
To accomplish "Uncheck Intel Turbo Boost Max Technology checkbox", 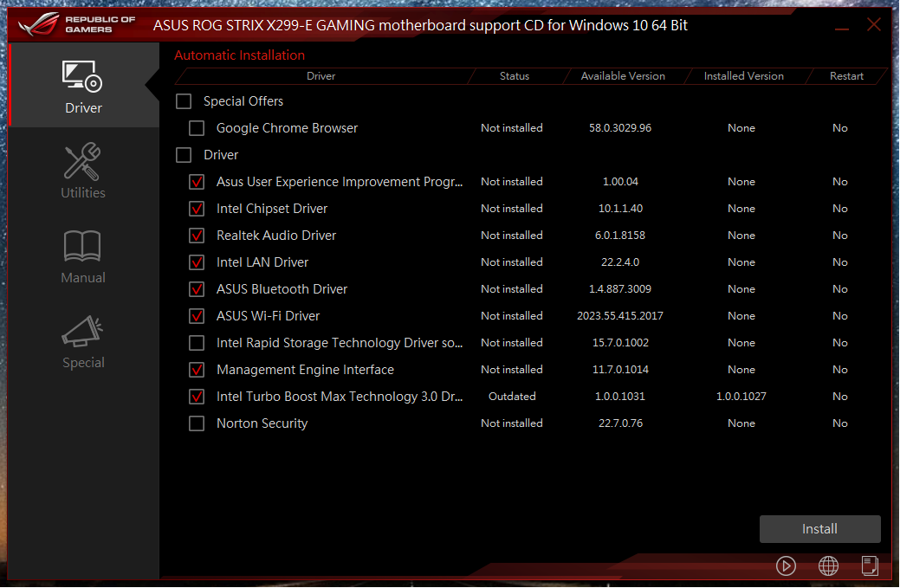I will click(x=197, y=397).
